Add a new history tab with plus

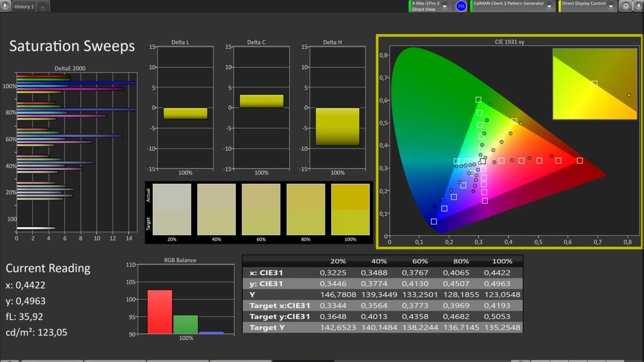tap(42, 7)
